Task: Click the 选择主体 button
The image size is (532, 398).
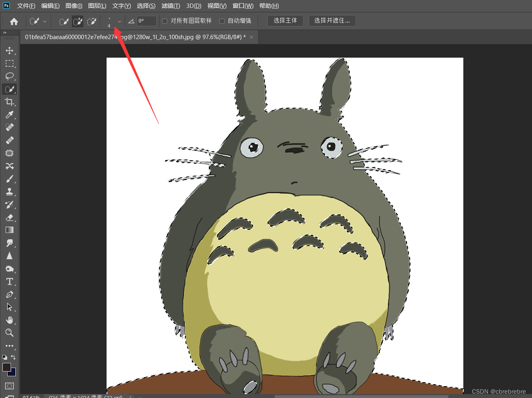Action: tap(285, 21)
